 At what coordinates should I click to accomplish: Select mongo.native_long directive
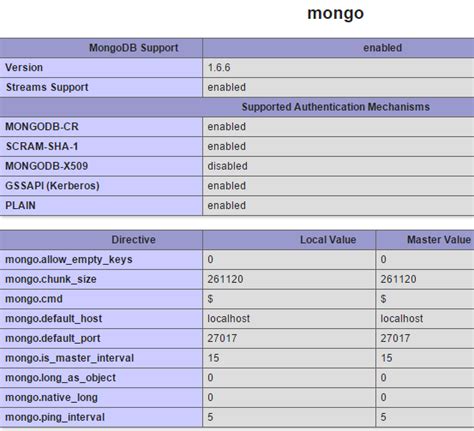[x=51, y=397]
